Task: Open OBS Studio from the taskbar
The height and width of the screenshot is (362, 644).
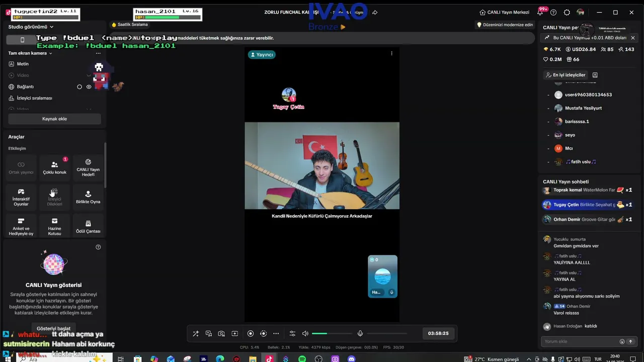Action: pos(318,359)
